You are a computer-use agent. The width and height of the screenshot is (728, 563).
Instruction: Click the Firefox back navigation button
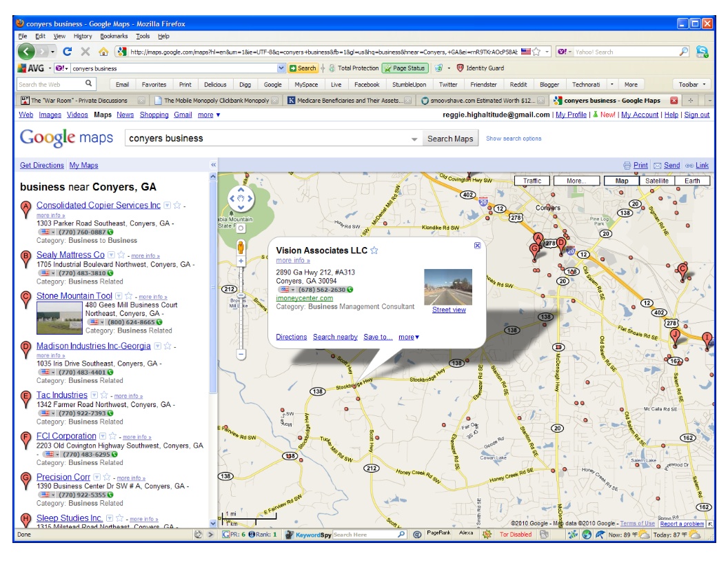26,52
